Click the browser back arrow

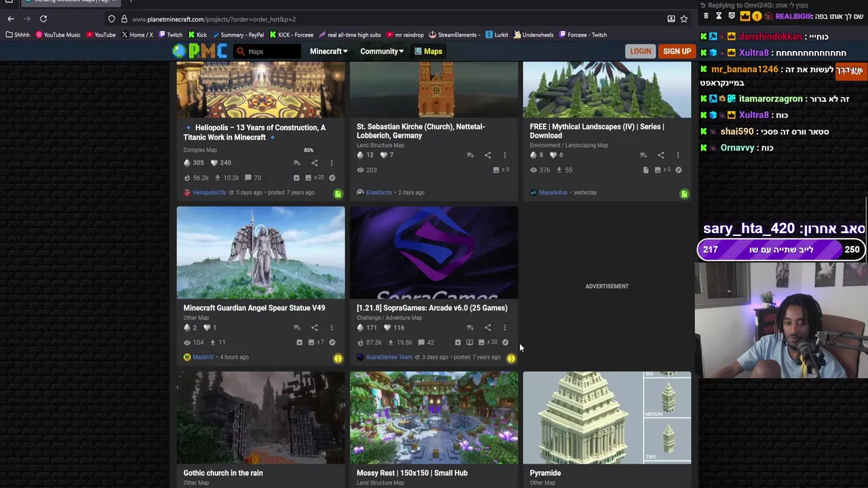coord(10,19)
